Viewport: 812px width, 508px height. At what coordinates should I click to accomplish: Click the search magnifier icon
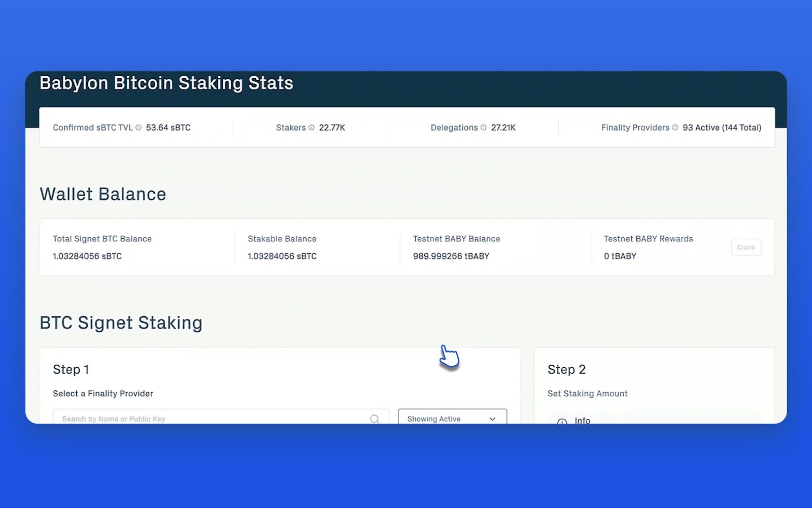375,419
